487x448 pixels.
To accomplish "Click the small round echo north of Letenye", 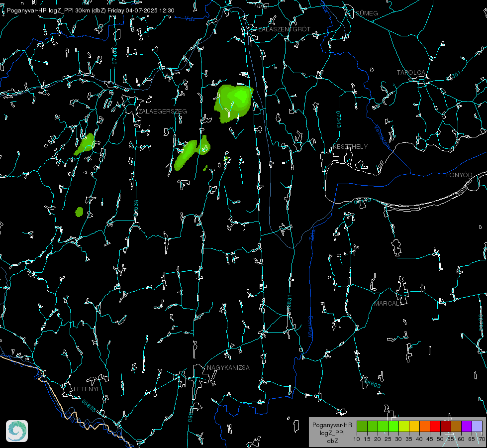I will coord(79,212).
